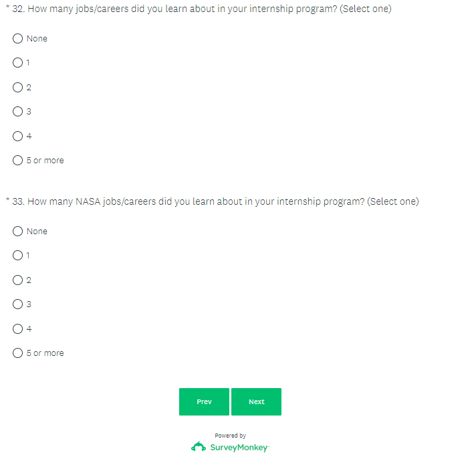Choose 4 for question 32

18,136
